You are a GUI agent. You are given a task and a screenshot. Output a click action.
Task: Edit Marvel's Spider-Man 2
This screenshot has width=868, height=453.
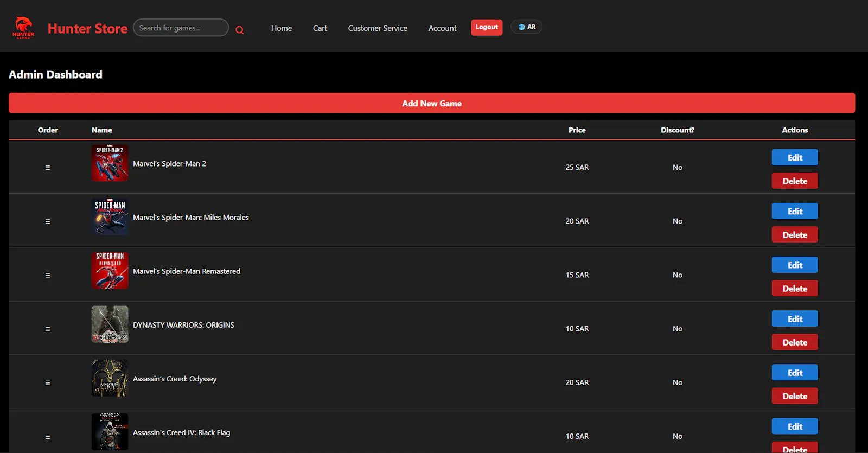coord(795,157)
